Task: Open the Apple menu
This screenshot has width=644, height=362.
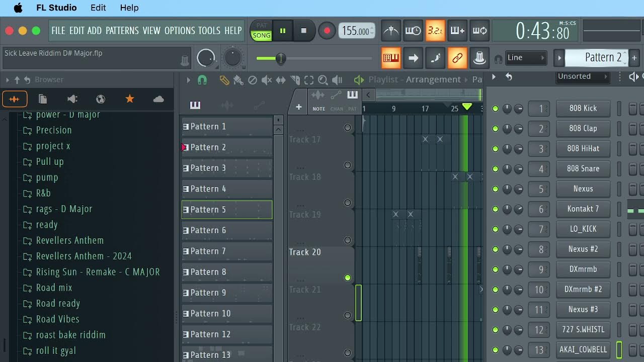Action: (18, 8)
